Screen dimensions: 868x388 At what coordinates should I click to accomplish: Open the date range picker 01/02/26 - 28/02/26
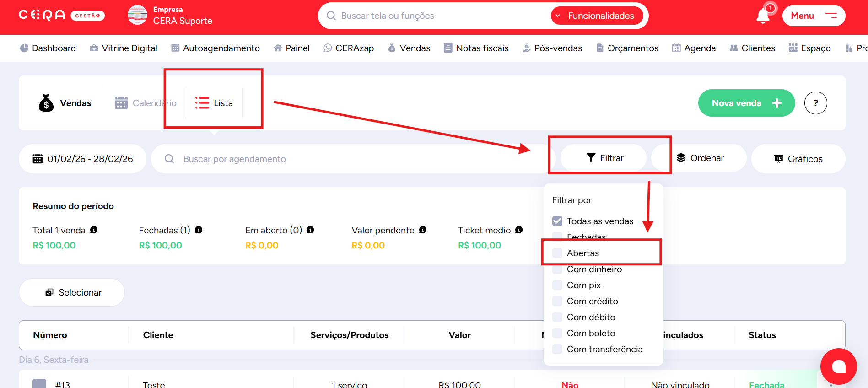point(83,159)
